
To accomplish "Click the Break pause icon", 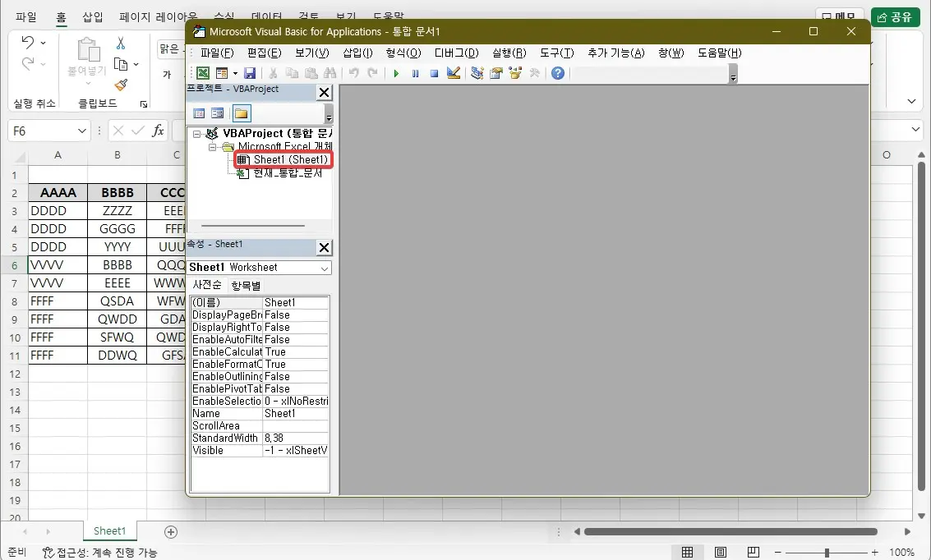I will coord(415,73).
